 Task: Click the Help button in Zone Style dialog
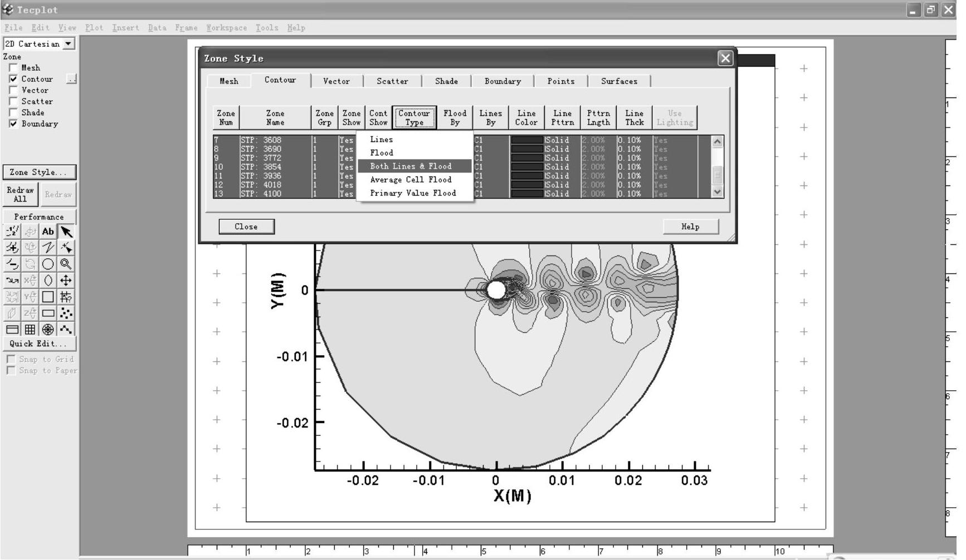point(690,227)
